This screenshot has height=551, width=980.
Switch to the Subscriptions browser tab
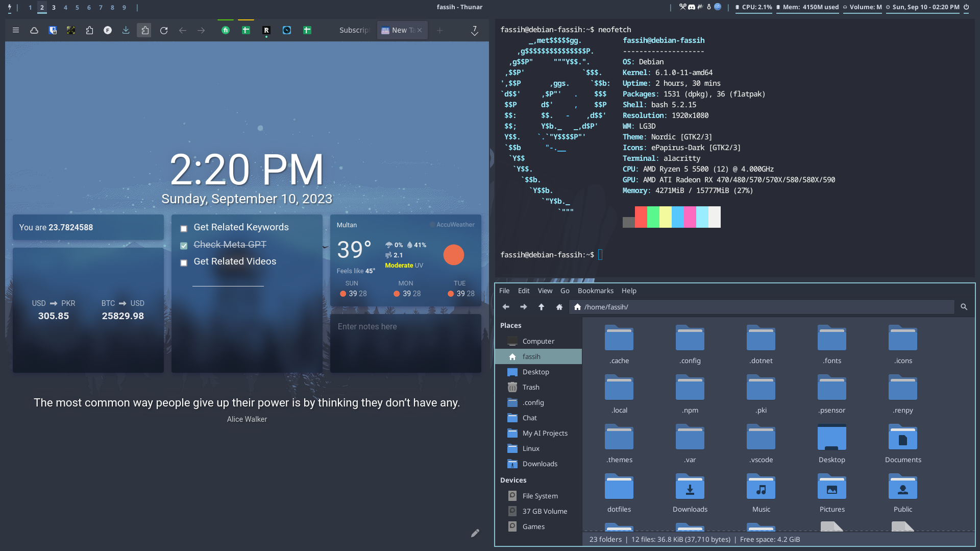click(x=354, y=30)
